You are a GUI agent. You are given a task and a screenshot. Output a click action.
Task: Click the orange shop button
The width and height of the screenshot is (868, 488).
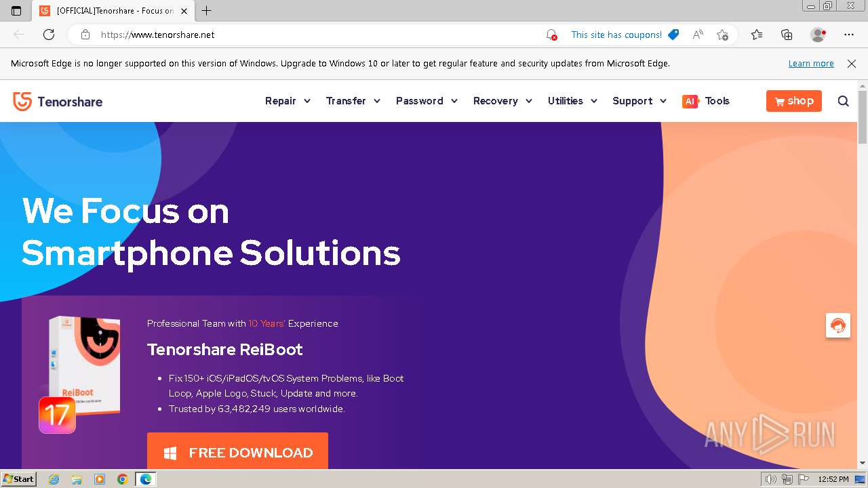tap(794, 101)
